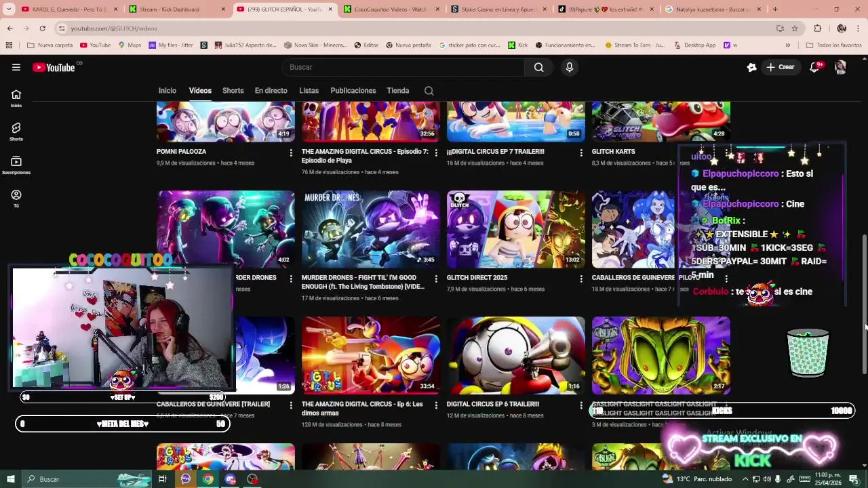Play Digital Circus 33:54 thumbnail
Image resolution: width=868 pixels, height=488 pixels.
coord(371,356)
